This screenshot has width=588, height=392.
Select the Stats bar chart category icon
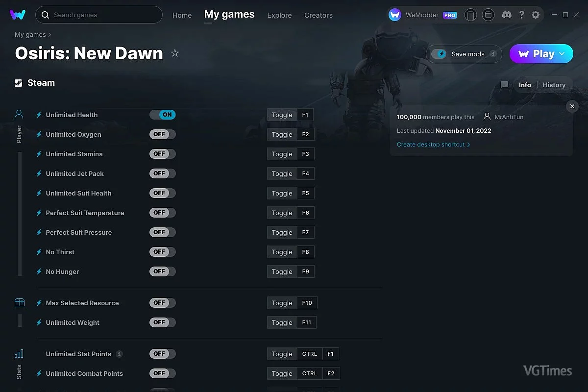click(x=19, y=354)
